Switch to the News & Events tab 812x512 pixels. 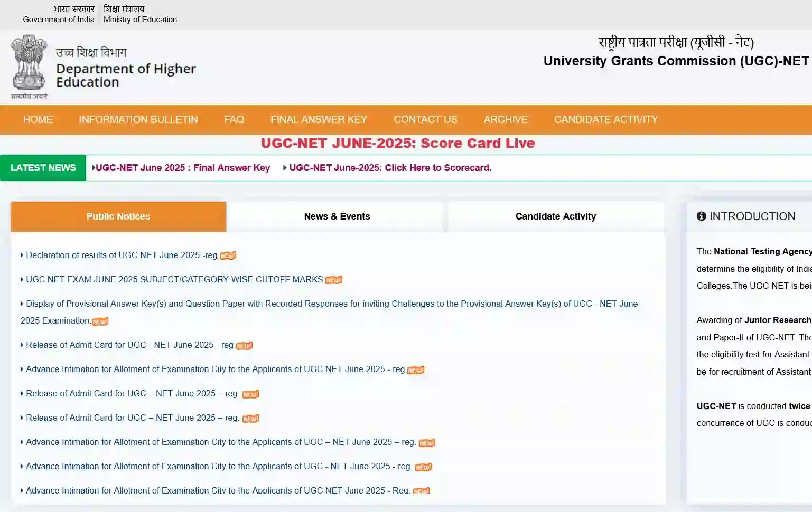(337, 216)
